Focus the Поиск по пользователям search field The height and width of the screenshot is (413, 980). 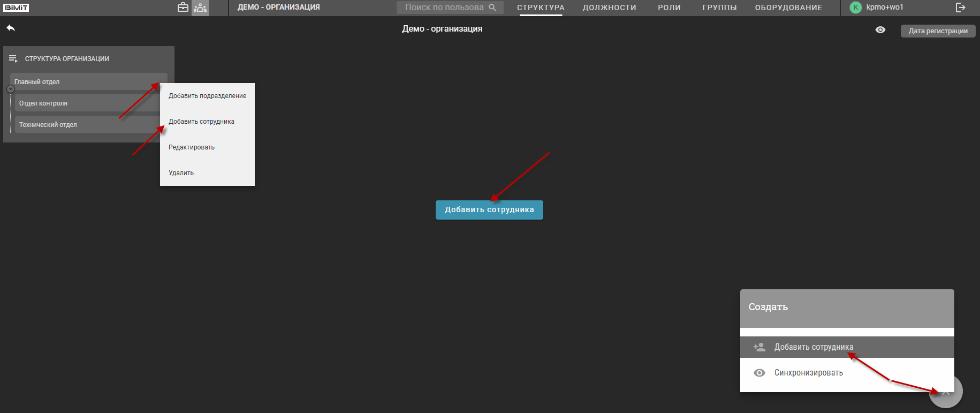443,7
